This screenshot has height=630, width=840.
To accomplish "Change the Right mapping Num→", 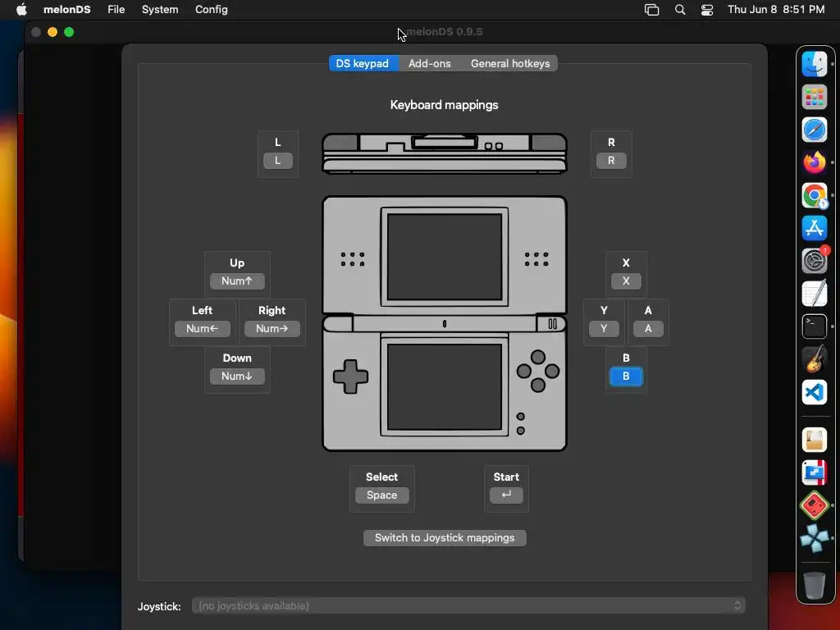I will pyautogui.click(x=272, y=329).
